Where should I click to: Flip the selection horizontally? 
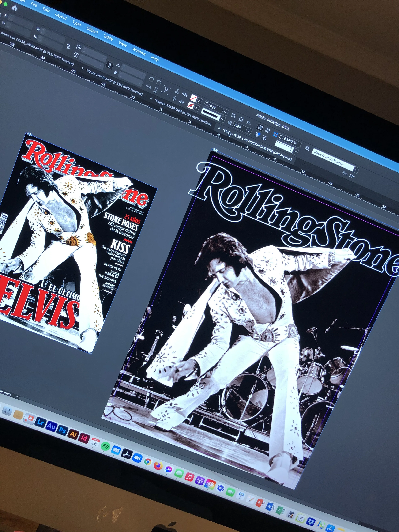point(149,87)
